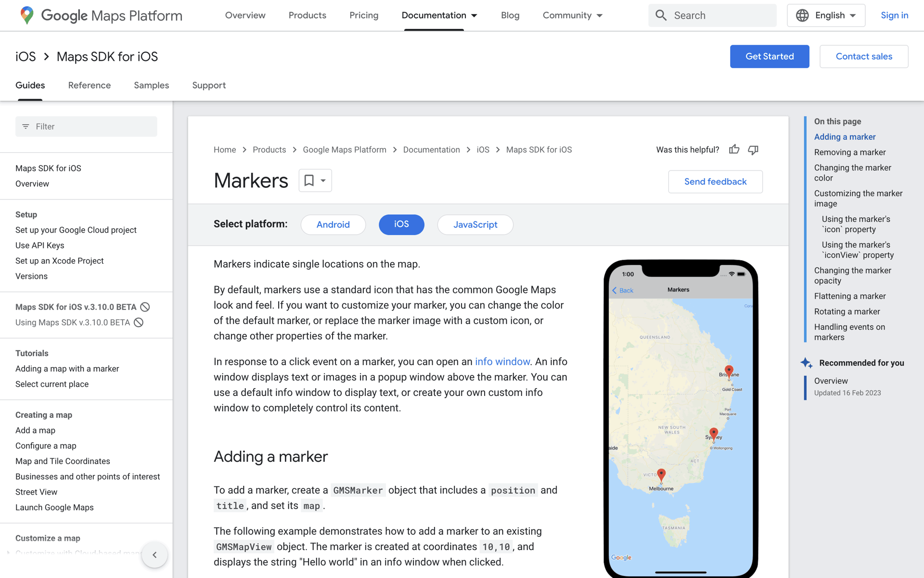Click the Search input field
The width and height of the screenshot is (924, 578).
712,15
